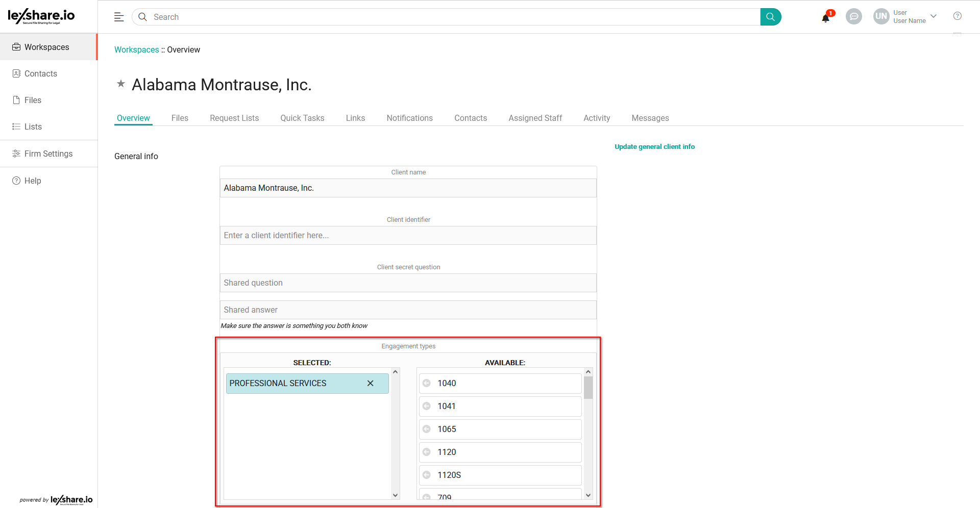The height and width of the screenshot is (508, 980).
Task: Click the teal search button
Action: click(x=770, y=17)
